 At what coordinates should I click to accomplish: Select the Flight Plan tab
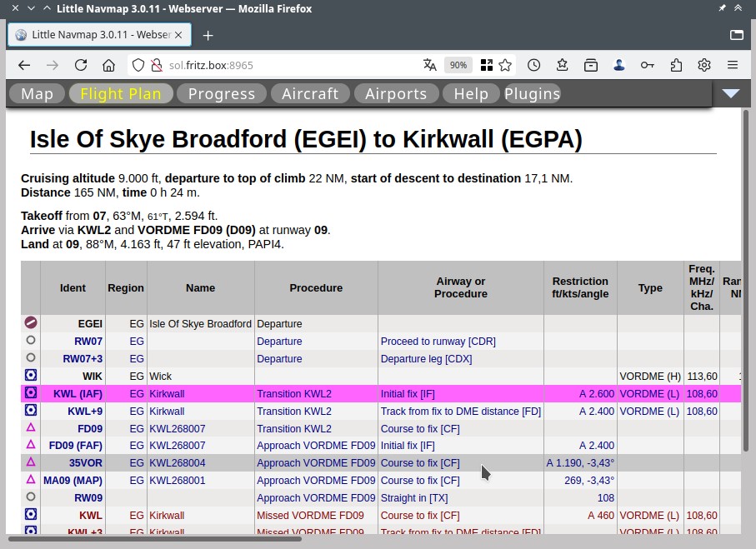[x=121, y=93]
